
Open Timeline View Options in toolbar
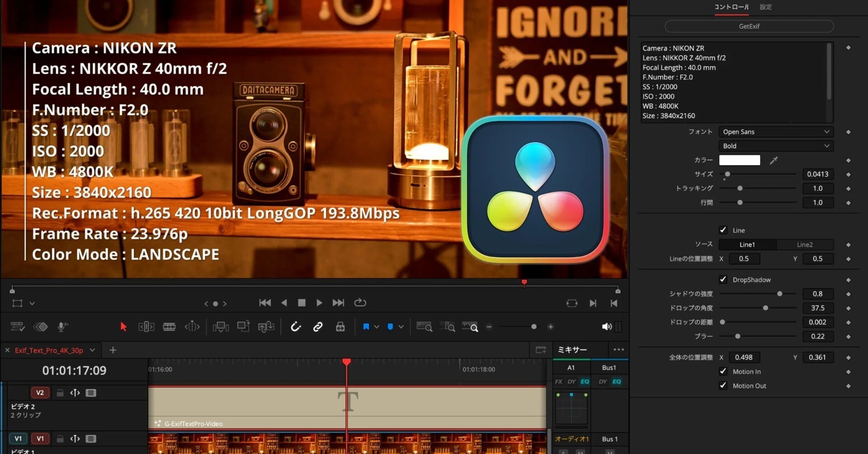click(18, 327)
